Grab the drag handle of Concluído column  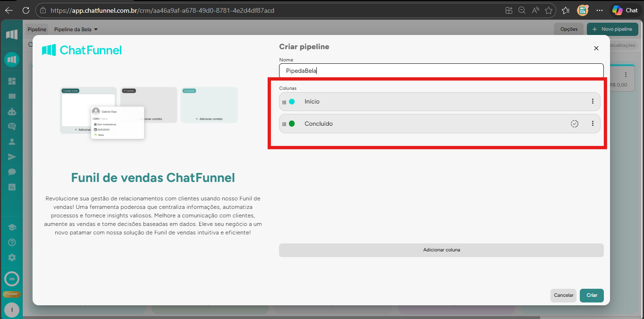click(284, 124)
